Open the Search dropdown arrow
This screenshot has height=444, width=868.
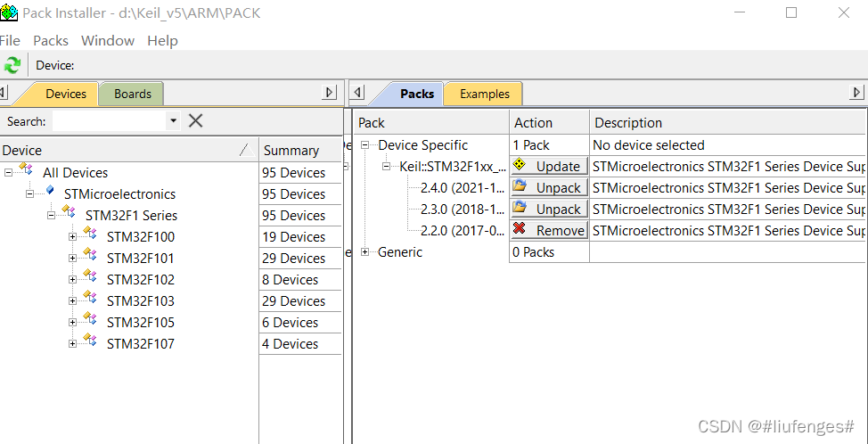pyautogui.click(x=173, y=120)
